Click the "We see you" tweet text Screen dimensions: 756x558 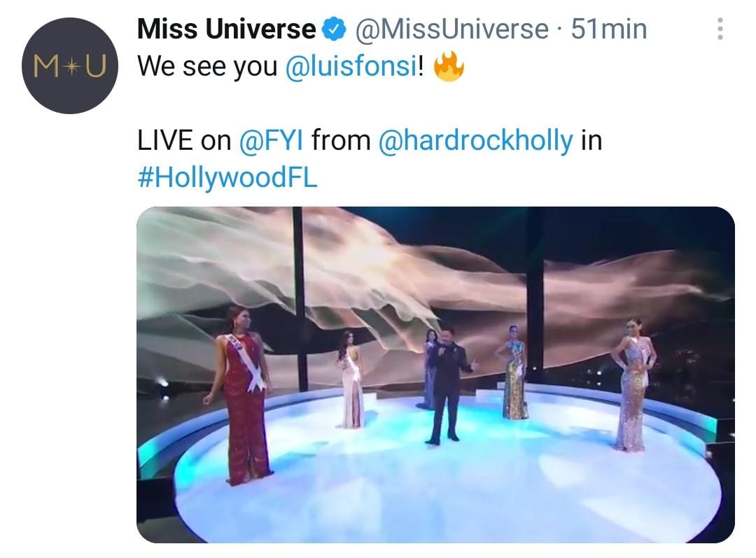point(207,66)
